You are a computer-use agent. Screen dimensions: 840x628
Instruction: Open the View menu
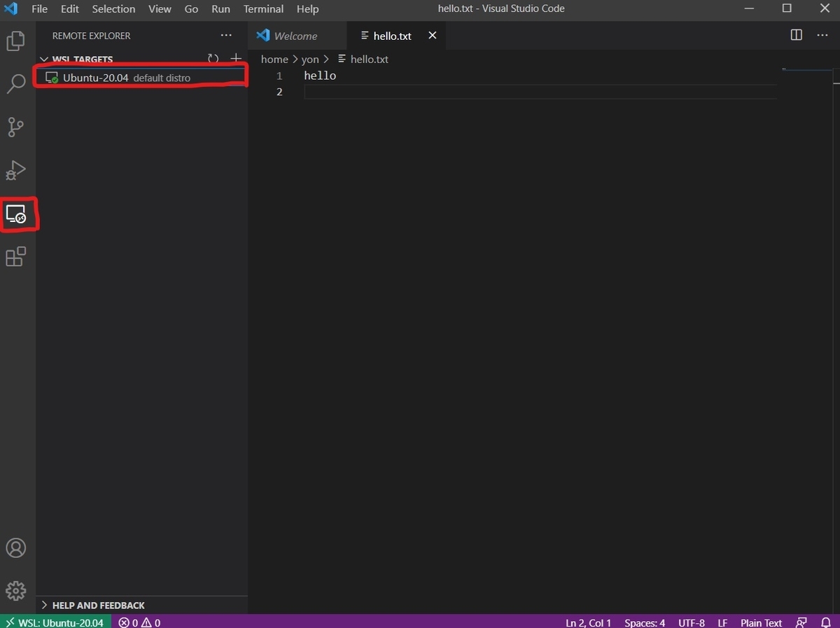pos(160,9)
